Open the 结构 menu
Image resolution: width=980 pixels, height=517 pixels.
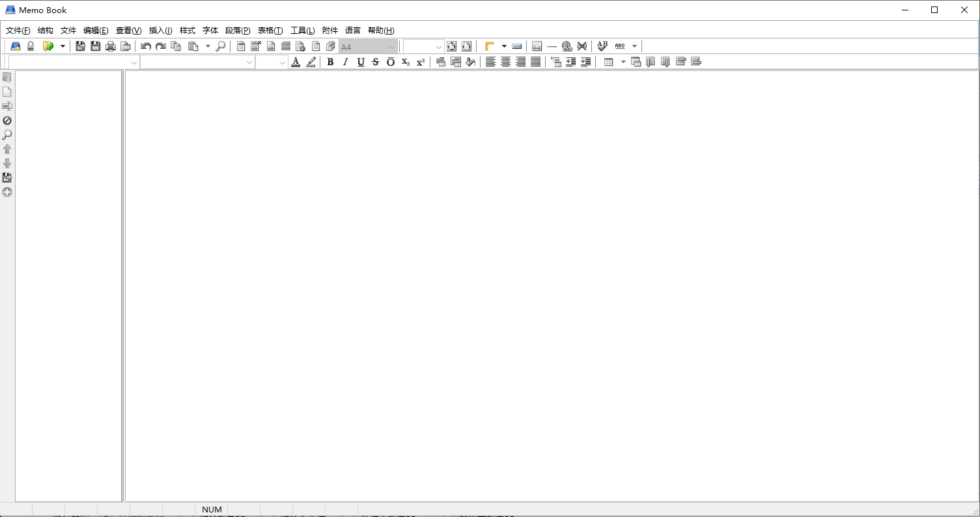pyautogui.click(x=46, y=31)
